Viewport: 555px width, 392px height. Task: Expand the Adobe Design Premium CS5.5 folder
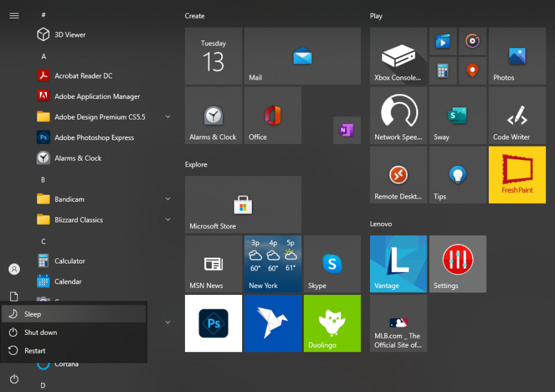[x=168, y=117]
